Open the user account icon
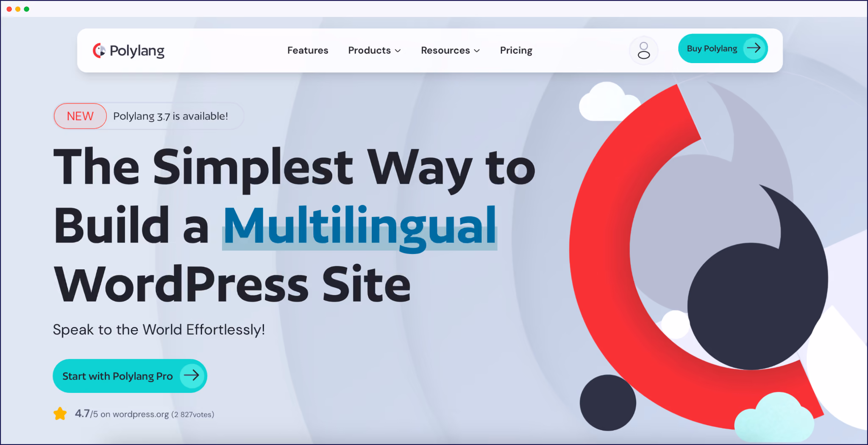 pyautogui.click(x=643, y=50)
